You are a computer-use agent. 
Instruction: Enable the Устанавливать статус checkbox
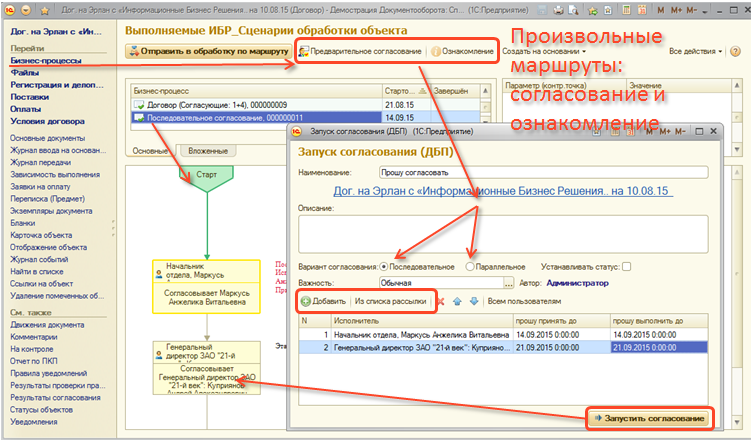(x=626, y=267)
